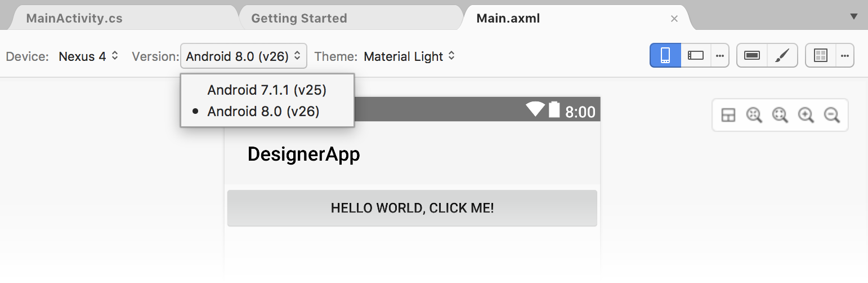This screenshot has width=868, height=283.
Task: Open the orientation options ellipsis menu
Action: [720, 55]
